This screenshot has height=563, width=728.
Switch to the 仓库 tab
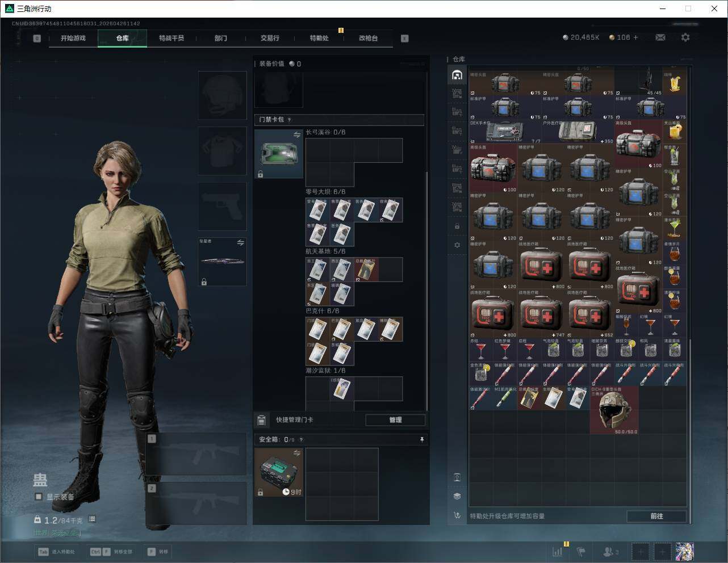123,38
